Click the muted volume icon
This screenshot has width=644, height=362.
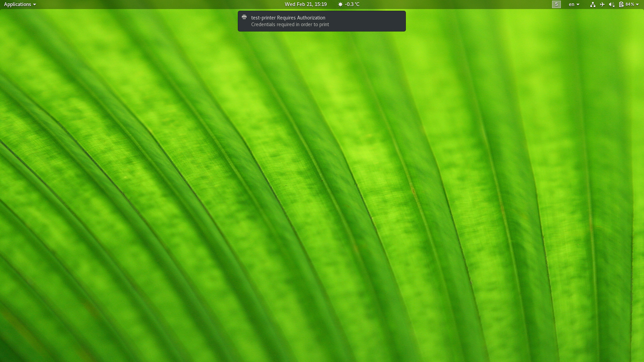611,4
